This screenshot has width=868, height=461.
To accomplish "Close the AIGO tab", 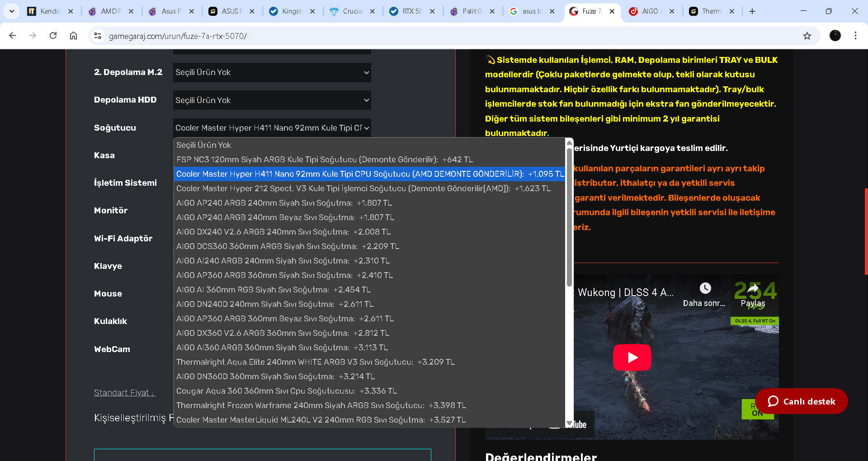I will click(672, 11).
